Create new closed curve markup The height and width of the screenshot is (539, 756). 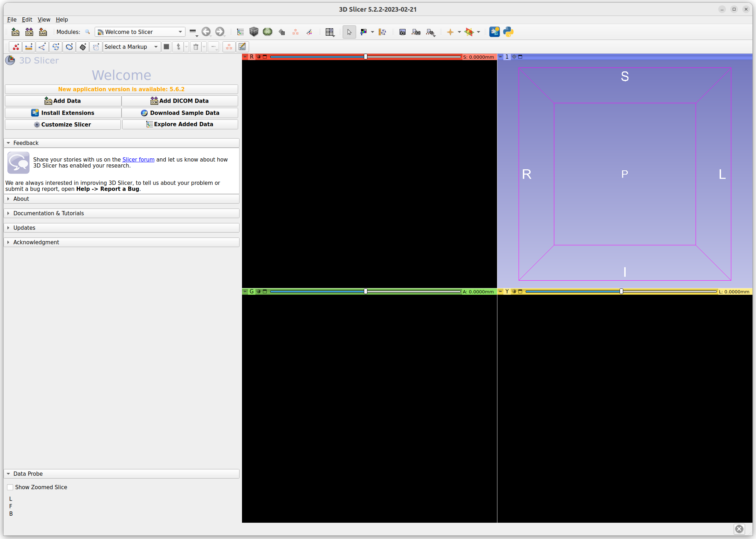69,47
